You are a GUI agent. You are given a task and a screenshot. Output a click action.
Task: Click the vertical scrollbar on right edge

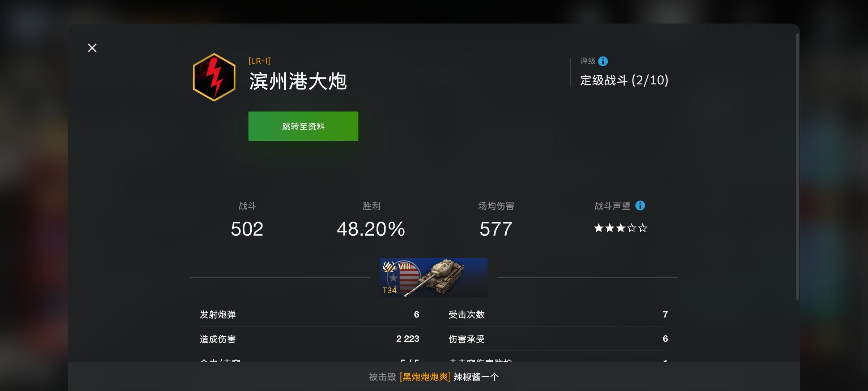(797, 167)
